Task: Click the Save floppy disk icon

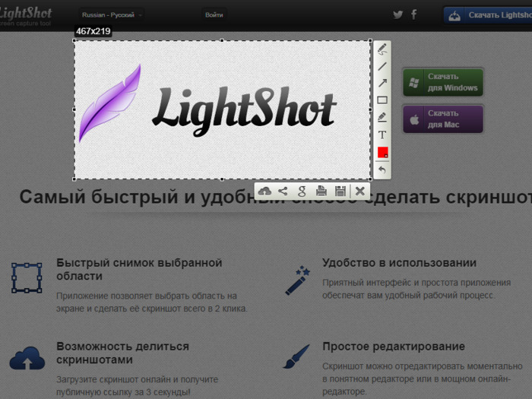Action: coord(340,192)
